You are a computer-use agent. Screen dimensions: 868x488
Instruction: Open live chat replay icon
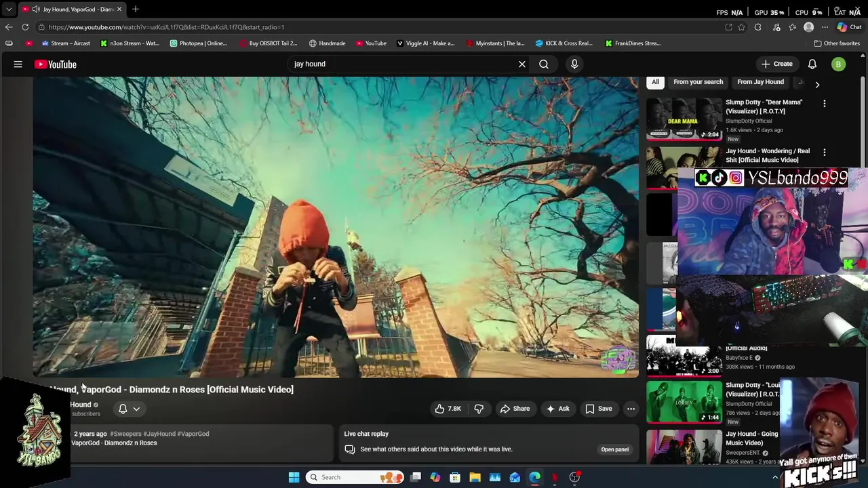[x=350, y=449]
